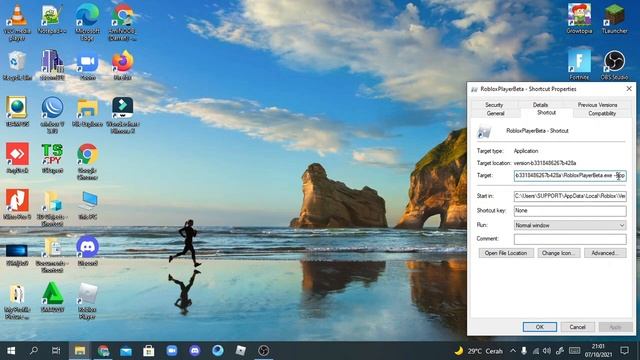Open the Start menu
Screen dimensions: 640x360
click(x=11, y=351)
